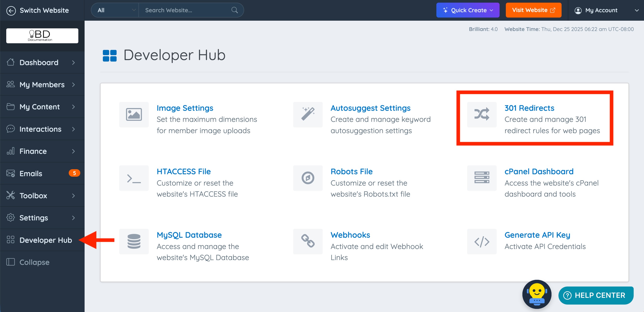Click the Image Settings picture icon
Screen dimensions: 644x312
[134, 114]
